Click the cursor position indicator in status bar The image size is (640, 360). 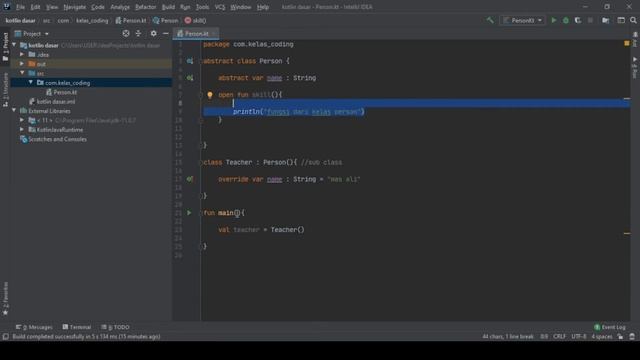tap(544, 337)
